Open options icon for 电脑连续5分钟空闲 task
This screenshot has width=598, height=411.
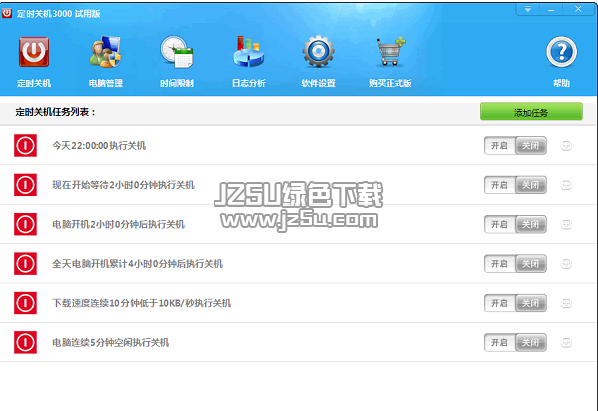[x=566, y=342]
